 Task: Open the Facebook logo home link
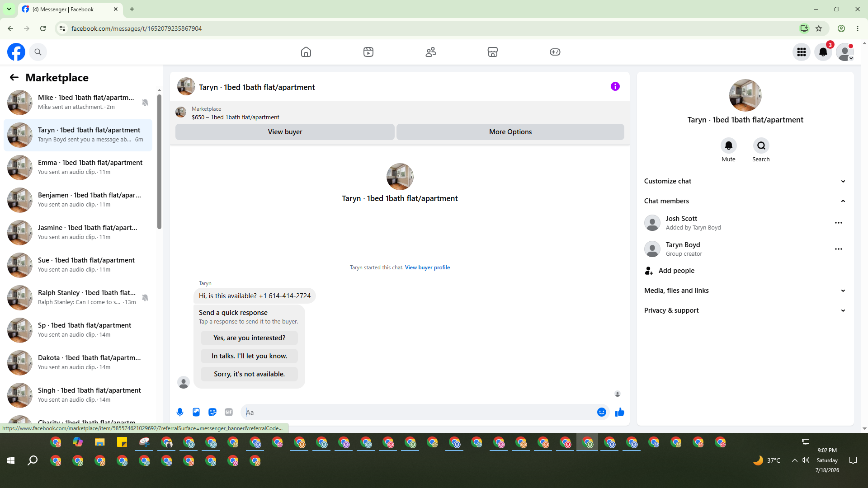point(16,52)
